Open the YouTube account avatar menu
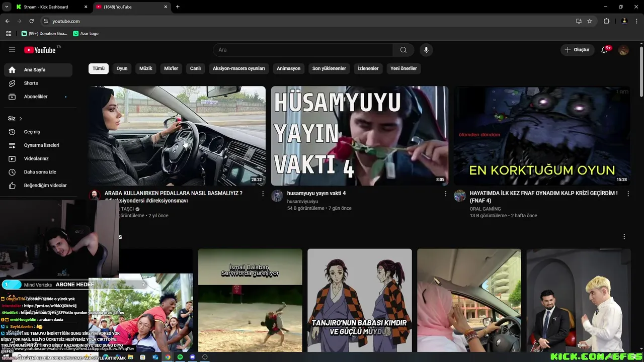Viewport: 644px width, 362px height. (x=623, y=50)
